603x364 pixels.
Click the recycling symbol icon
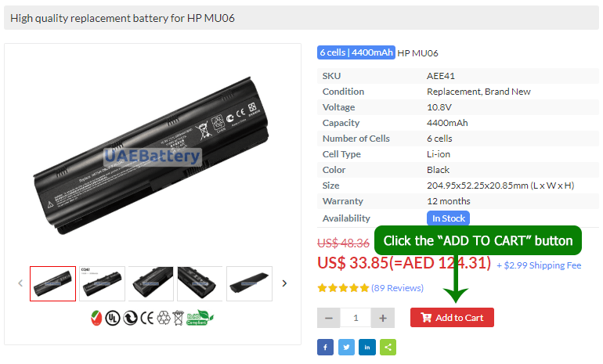164,318
